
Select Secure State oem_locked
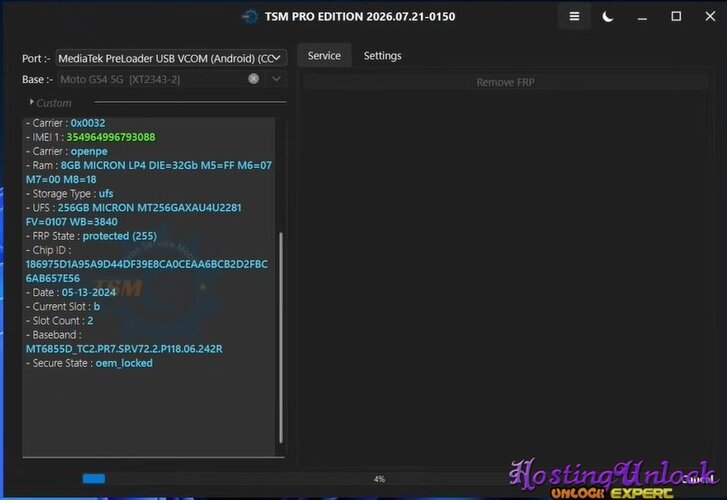[x=124, y=363]
